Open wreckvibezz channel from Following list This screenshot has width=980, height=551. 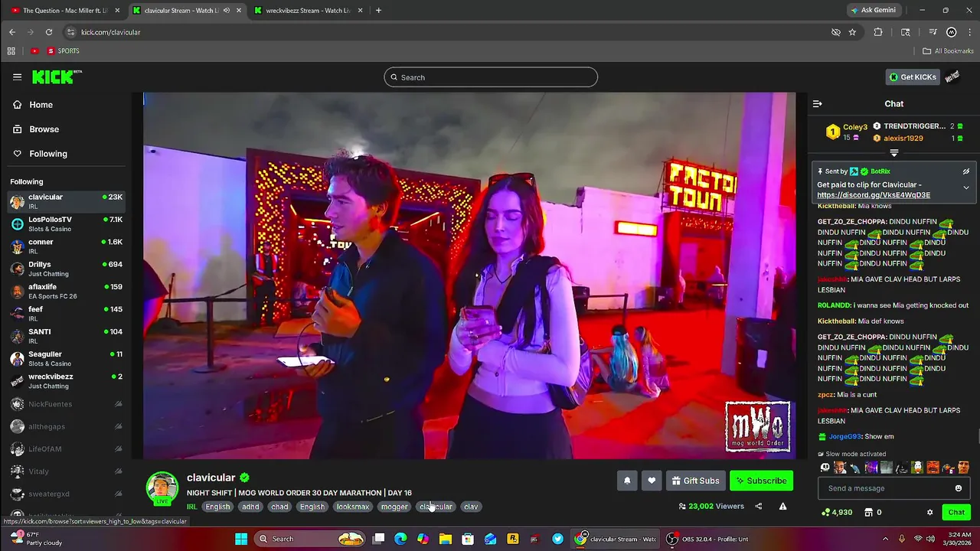[x=66, y=380]
